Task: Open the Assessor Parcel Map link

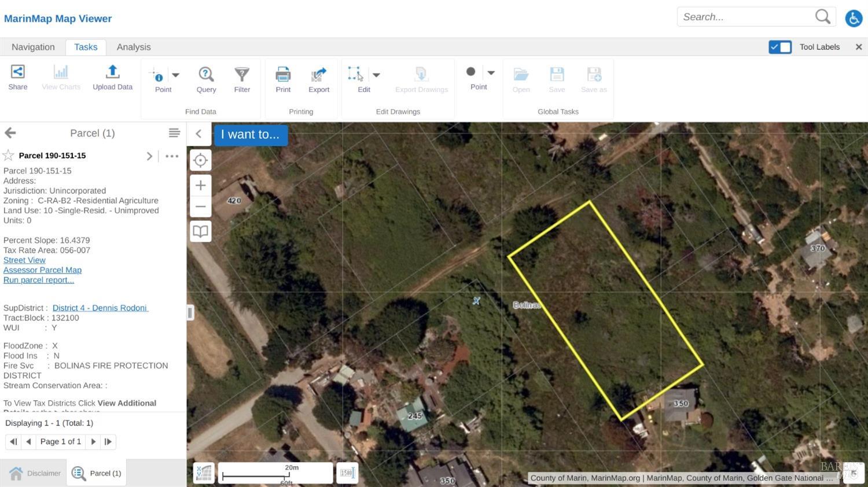Action: [42, 270]
